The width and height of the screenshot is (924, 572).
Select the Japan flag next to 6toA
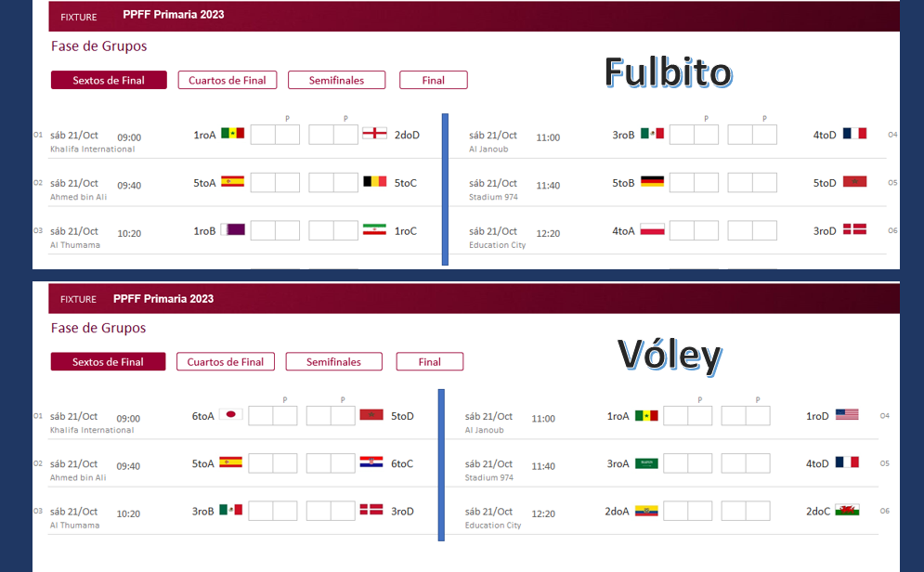pyautogui.click(x=230, y=414)
